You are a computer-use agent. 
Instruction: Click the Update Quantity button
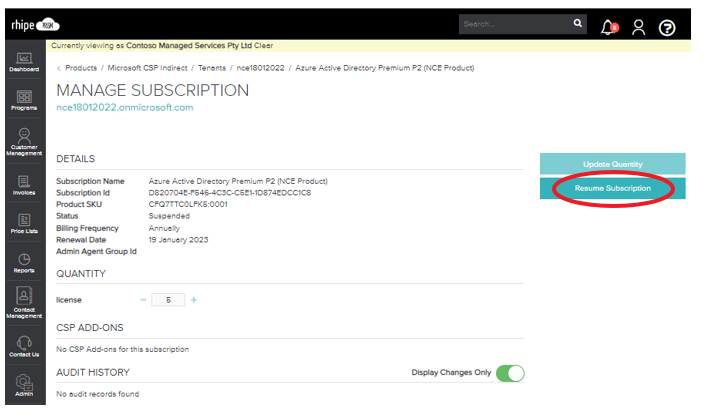tap(612, 164)
